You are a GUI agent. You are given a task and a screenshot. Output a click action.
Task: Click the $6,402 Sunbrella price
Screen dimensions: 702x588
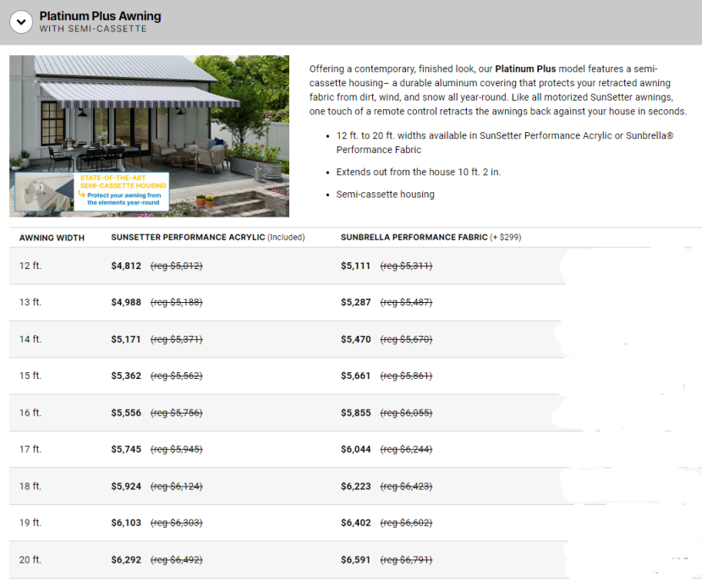click(x=355, y=523)
